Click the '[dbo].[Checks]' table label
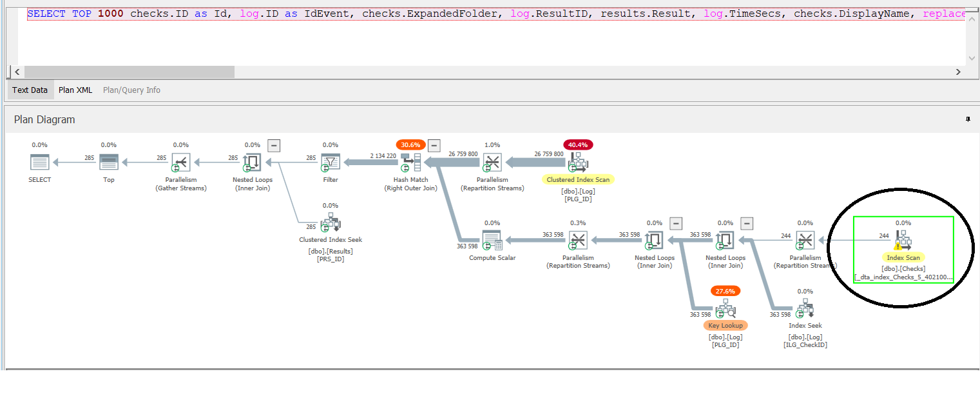980x418 pixels. tap(903, 268)
